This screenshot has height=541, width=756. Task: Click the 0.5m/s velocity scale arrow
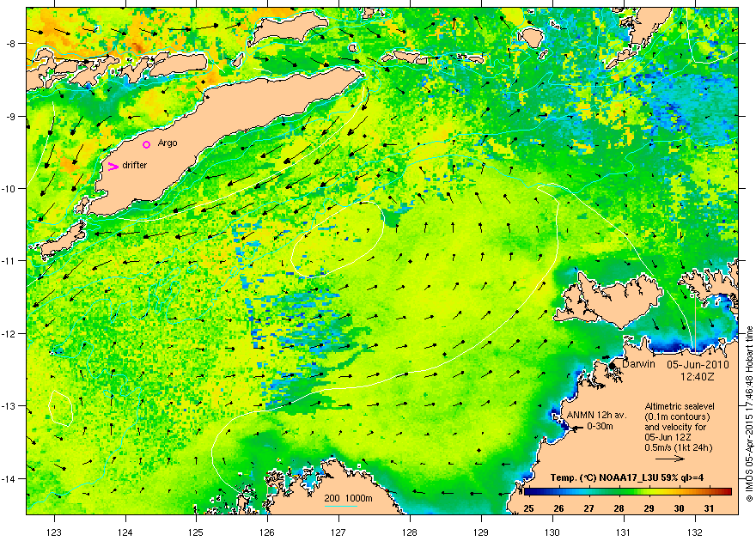pos(670,459)
